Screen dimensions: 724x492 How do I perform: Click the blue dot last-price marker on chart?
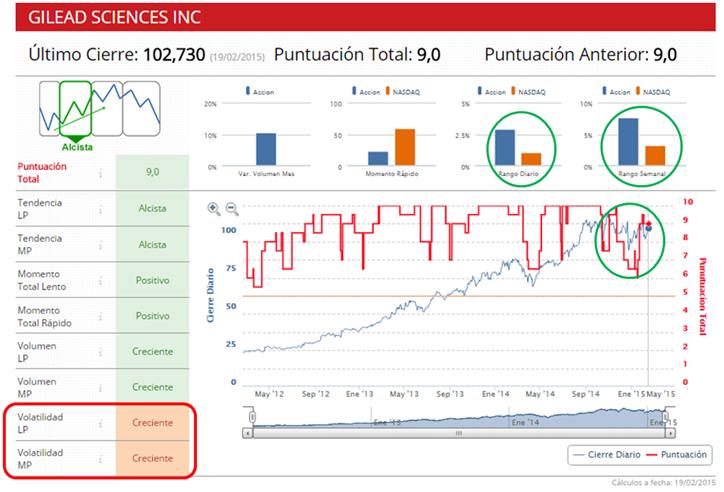point(649,228)
